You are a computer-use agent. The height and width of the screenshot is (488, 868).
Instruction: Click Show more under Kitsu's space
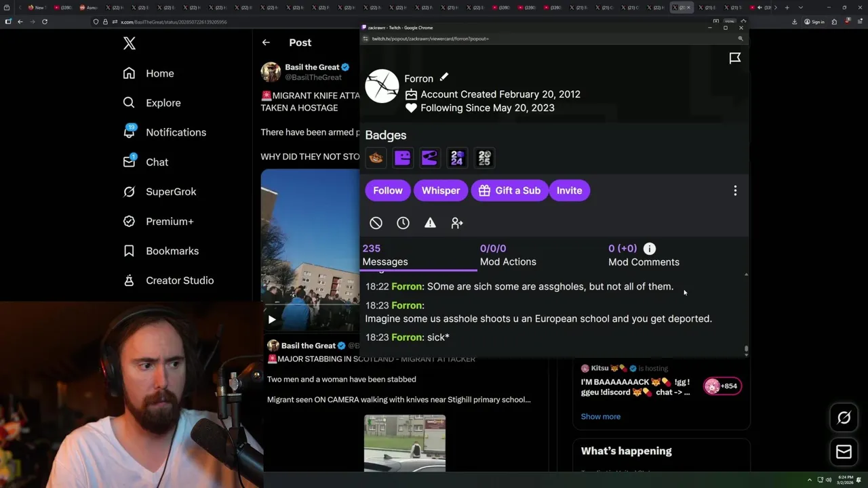point(600,417)
